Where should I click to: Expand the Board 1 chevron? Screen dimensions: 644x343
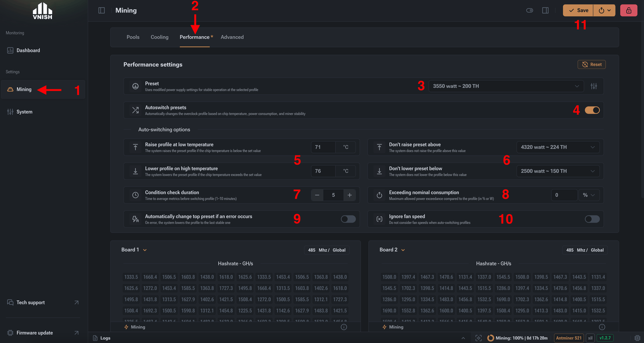[145, 250]
